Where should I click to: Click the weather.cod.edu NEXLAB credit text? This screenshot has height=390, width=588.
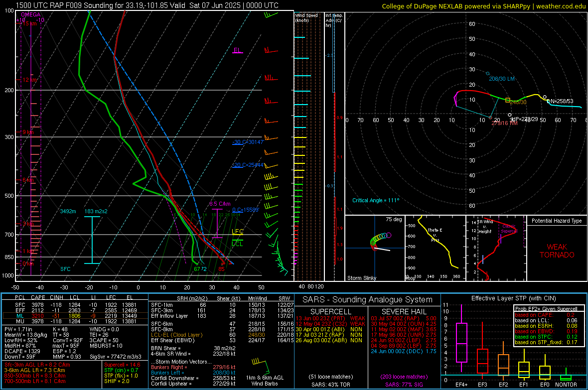(x=483, y=6)
